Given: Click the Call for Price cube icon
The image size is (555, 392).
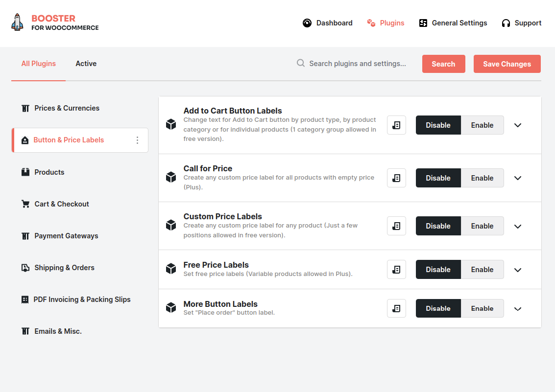Looking at the screenshot, I should (x=171, y=177).
